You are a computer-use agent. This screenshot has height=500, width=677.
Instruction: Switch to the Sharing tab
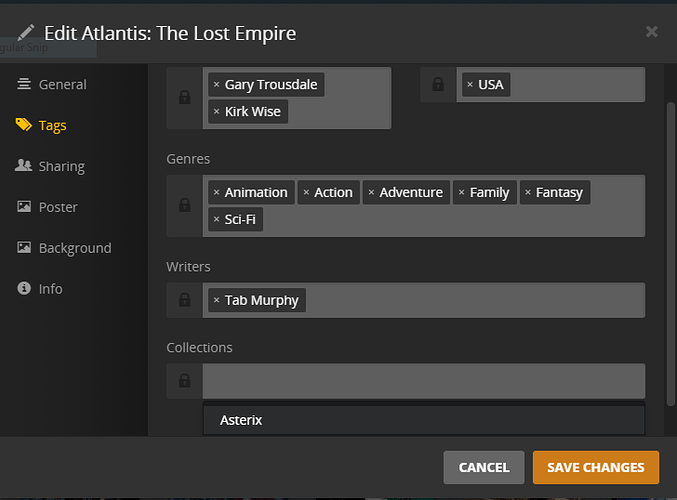tap(61, 166)
